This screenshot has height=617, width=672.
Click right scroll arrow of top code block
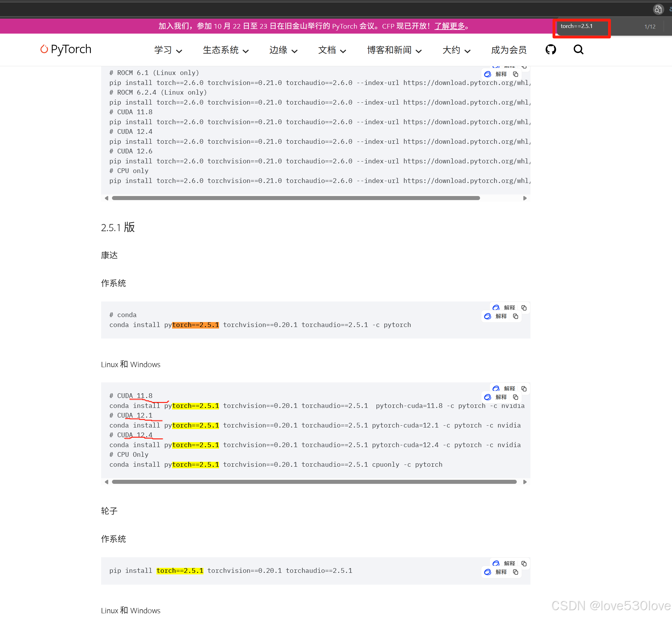click(525, 198)
